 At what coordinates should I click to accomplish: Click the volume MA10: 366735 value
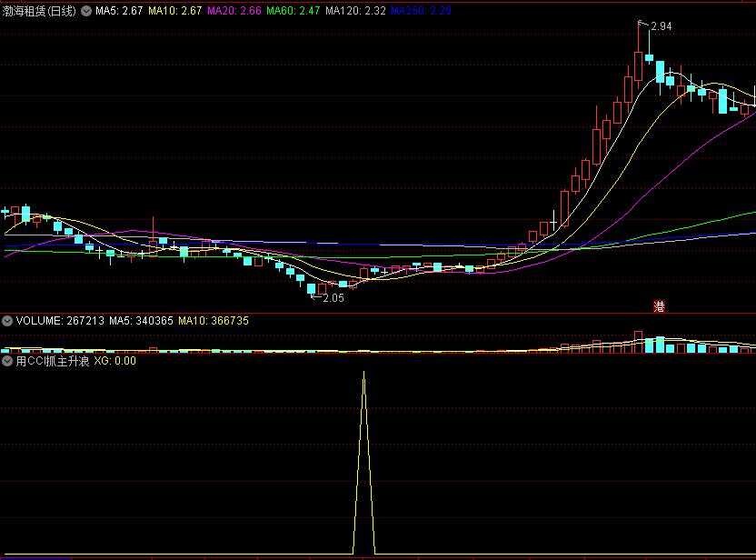pos(214,321)
